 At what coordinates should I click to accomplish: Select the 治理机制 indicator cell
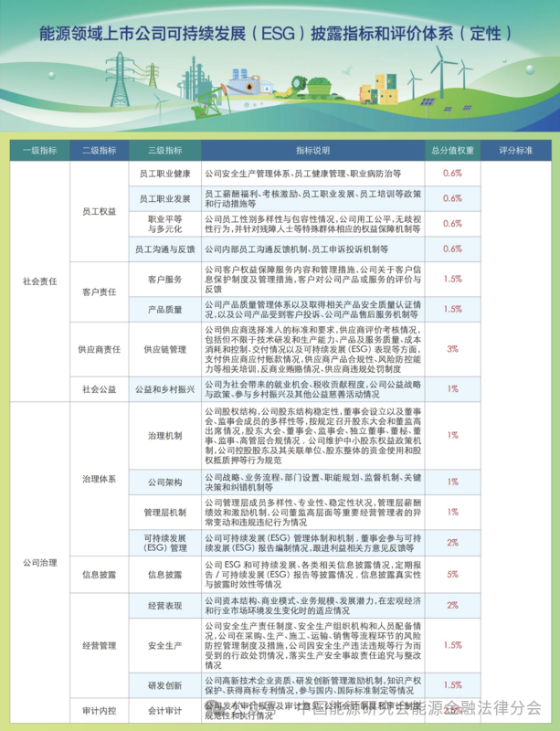click(x=165, y=436)
